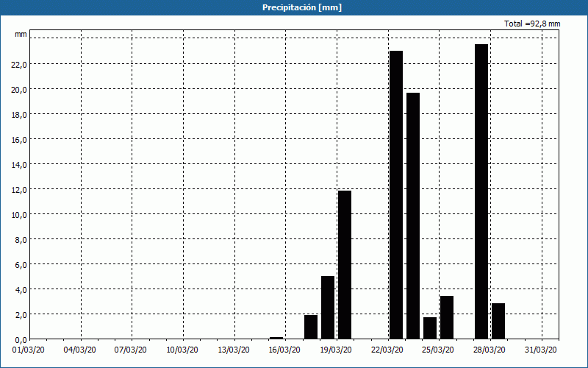Click the 01/03/20 date label
The height and width of the screenshot is (368, 588).
coord(29,350)
